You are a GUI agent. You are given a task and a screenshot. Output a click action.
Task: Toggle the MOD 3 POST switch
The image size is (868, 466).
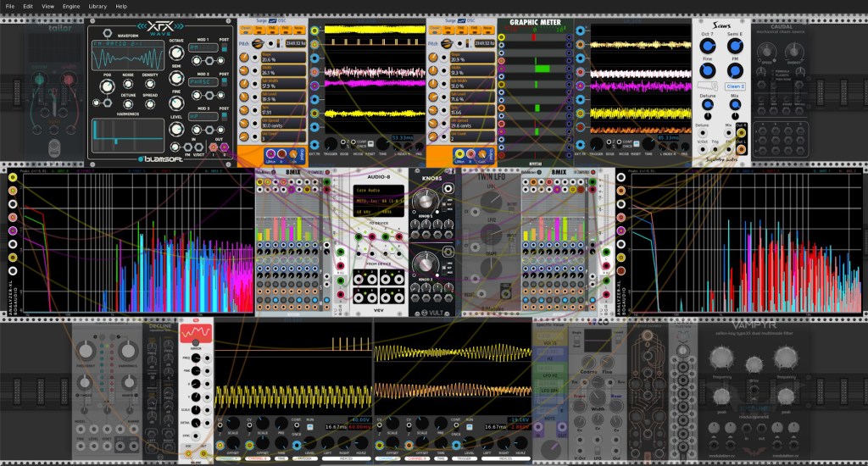pos(224,117)
